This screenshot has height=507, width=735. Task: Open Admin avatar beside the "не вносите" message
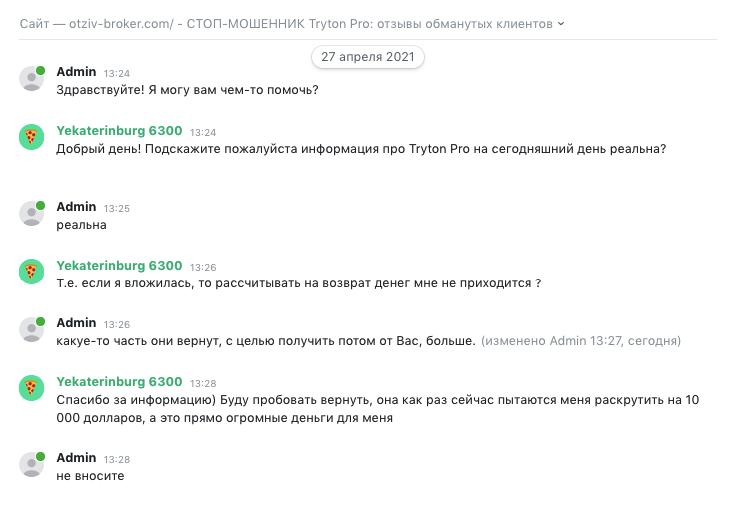[31, 464]
